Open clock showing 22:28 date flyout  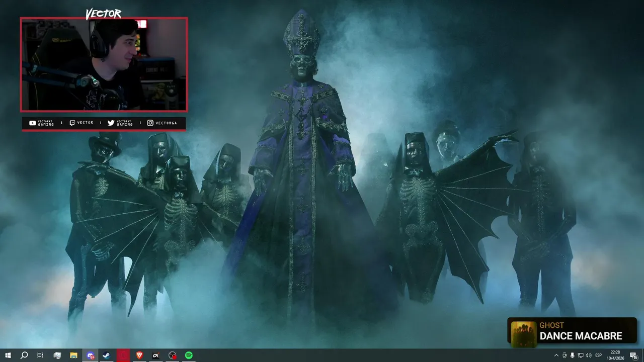[615, 355]
